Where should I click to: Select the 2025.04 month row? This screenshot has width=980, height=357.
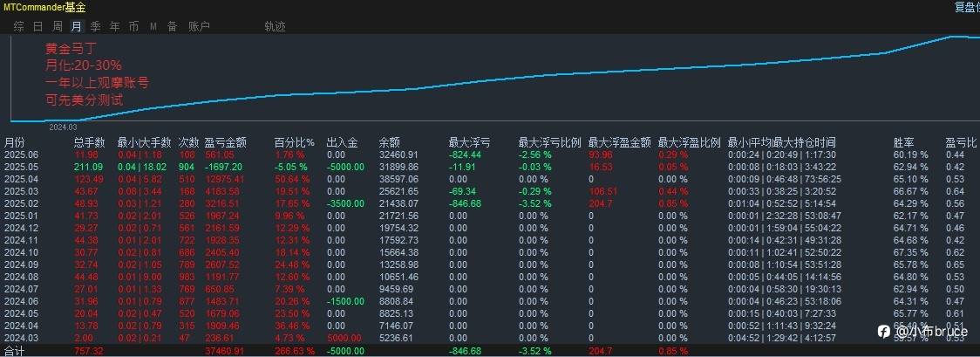point(490,179)
